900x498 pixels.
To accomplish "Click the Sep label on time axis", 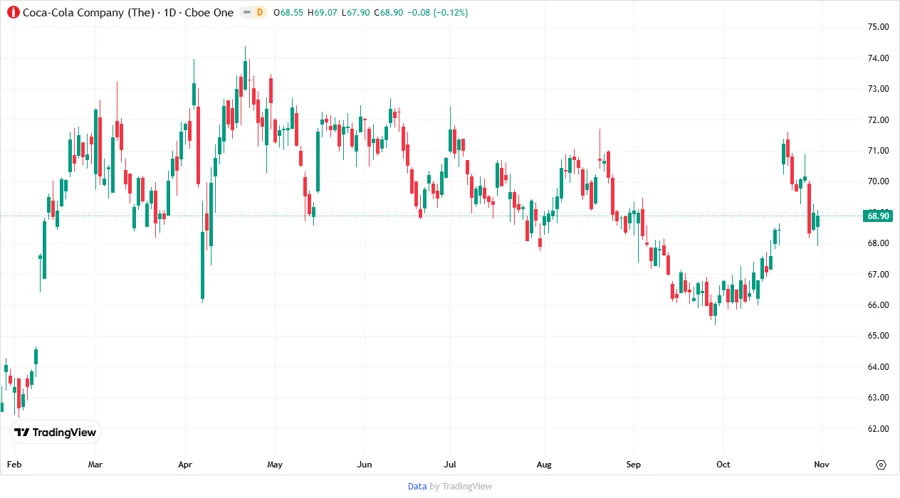I will point(633,464).
